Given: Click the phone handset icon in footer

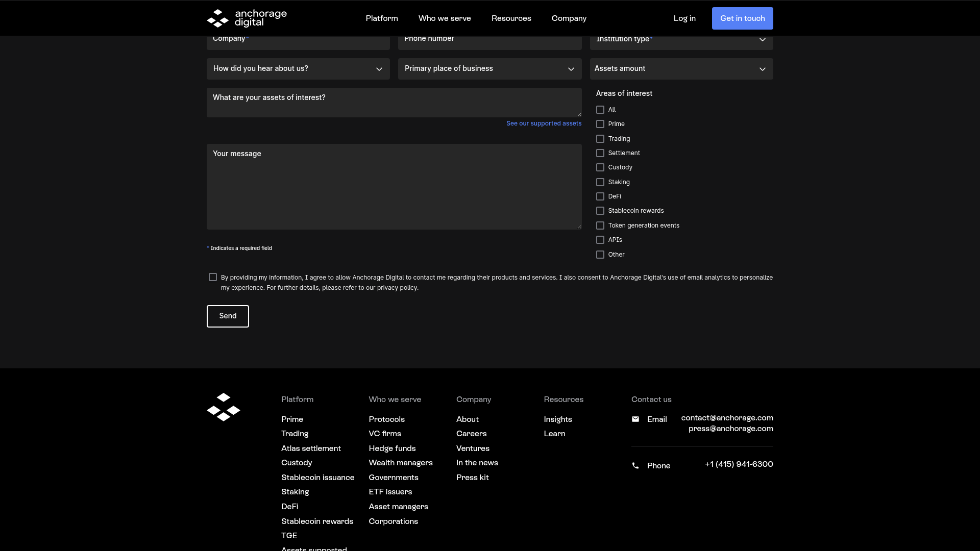Looking at the screenshot, I should point(635,466).
